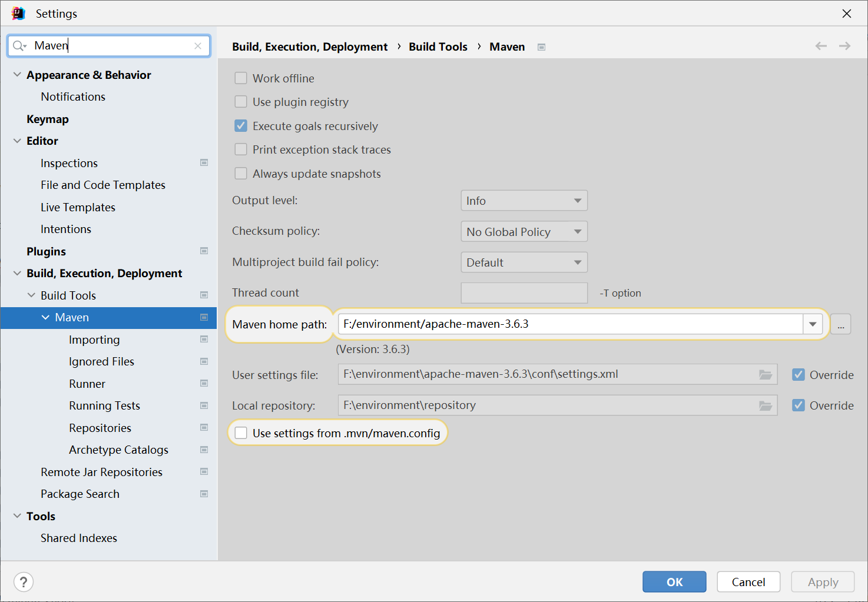Enable Work offline checkbox
Screen dimensions: 868x602
coord(241,78)
